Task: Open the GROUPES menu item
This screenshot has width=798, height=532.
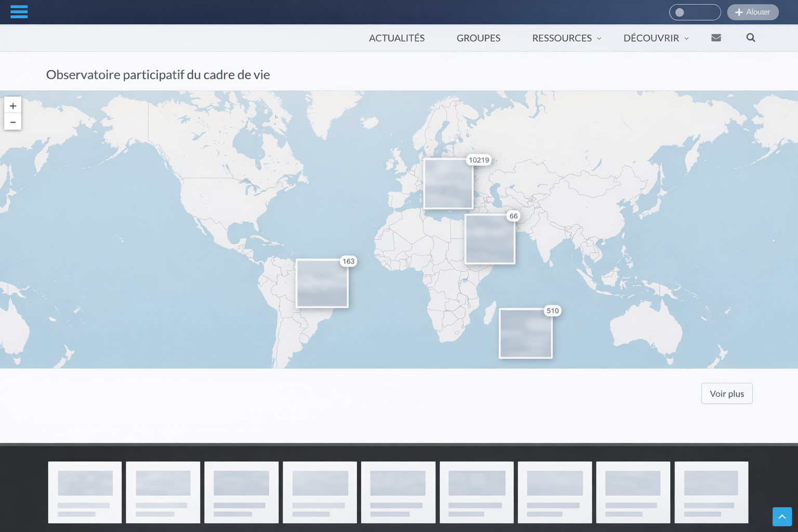Action: point(478,37)
